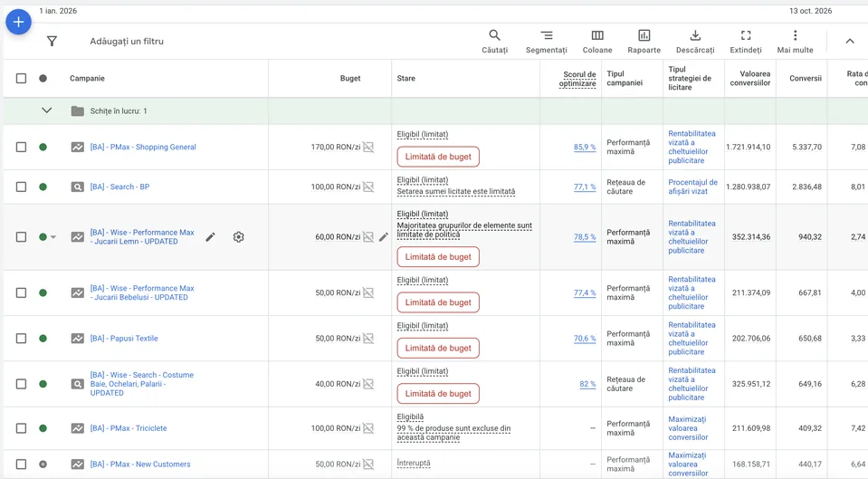Click search campaign icon of Search - BP

[x=78, y=187]
